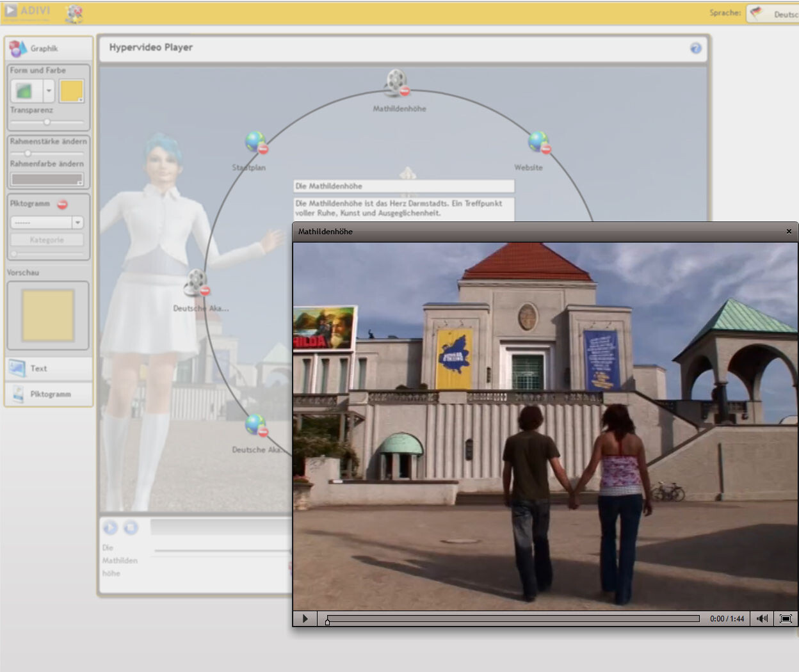799x672 pixels.
Task: Close the Mathildenhöhe video popup
Action: tap(789, 232)
